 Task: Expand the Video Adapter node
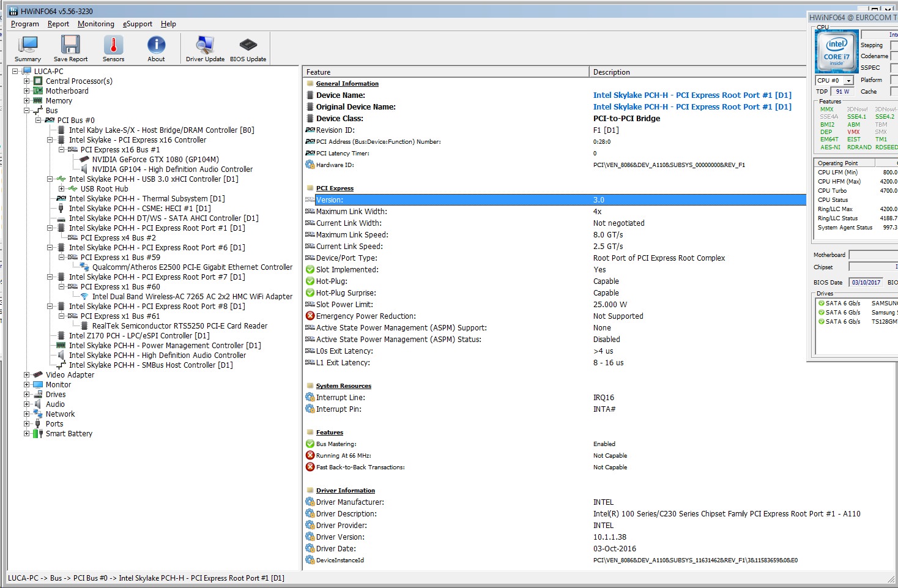[x=26, y=374]
